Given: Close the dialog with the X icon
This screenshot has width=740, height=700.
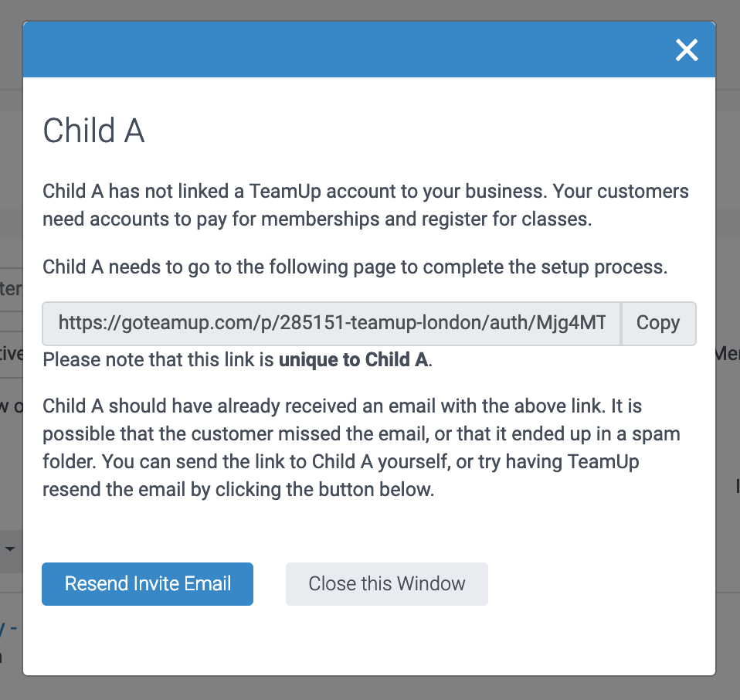Looking at the screenshot, I should pyautogui.click(x=686, y=50).
